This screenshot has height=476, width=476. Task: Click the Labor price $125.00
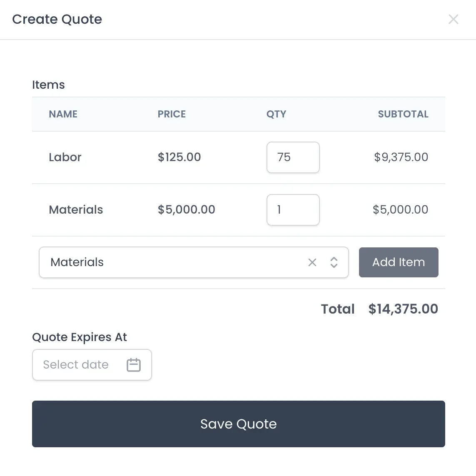click(179, 157)
